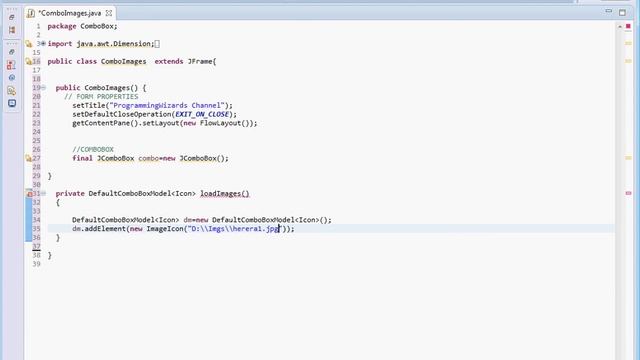The image size is (640, 360).
Task: Jump to the line 31 error in overview ruler
Action: 628,193
